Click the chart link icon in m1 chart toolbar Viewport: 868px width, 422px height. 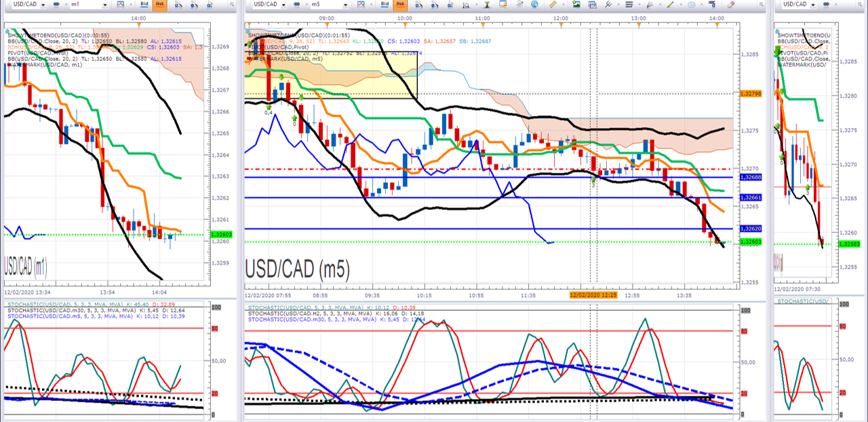pyautogui.click(x=56, y=5)
